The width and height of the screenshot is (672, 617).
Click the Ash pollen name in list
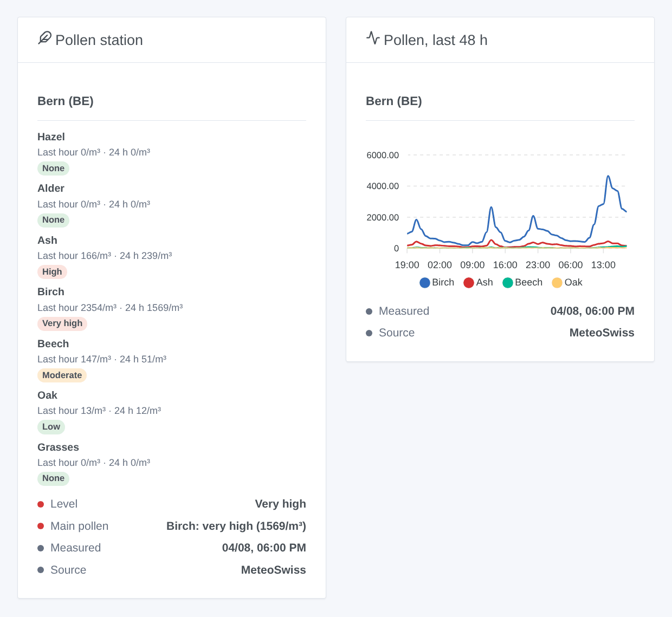pos(47,241)
